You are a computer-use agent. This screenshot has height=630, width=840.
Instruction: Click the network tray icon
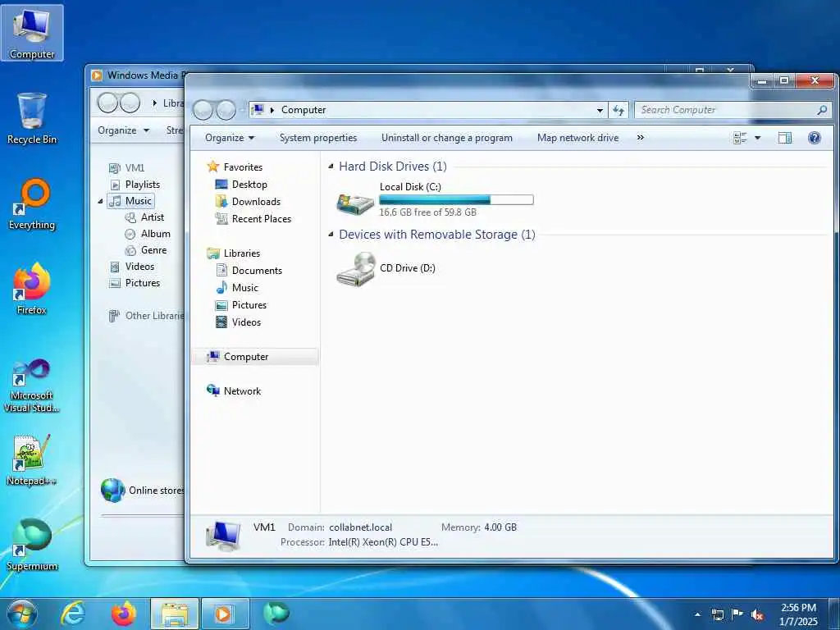(x=717, y=615)
